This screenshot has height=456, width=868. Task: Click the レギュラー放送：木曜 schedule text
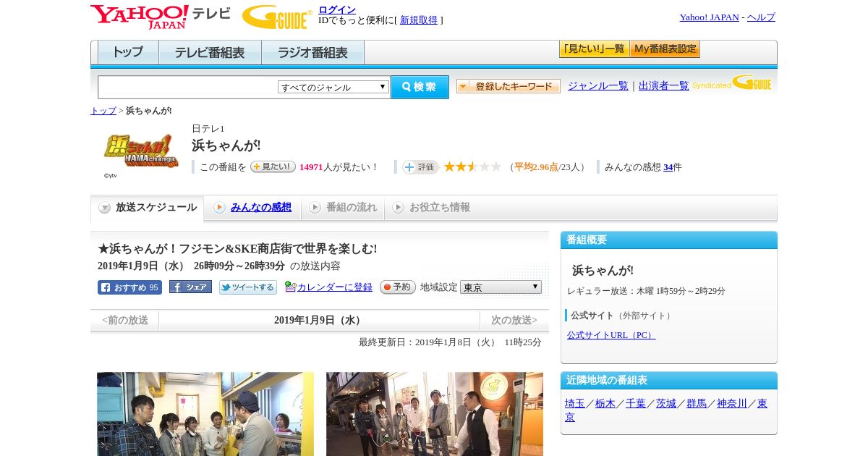pyautogui.click(x=646, y=291)
